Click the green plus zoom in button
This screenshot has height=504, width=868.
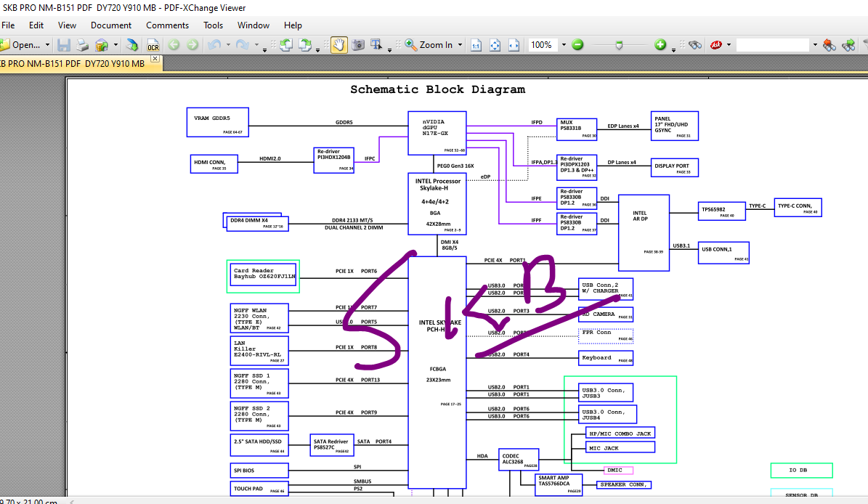660,45
